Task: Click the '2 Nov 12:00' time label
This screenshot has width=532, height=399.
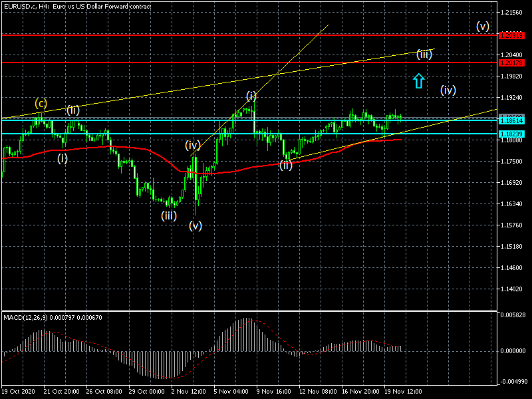Action: [x=189, y=391]
